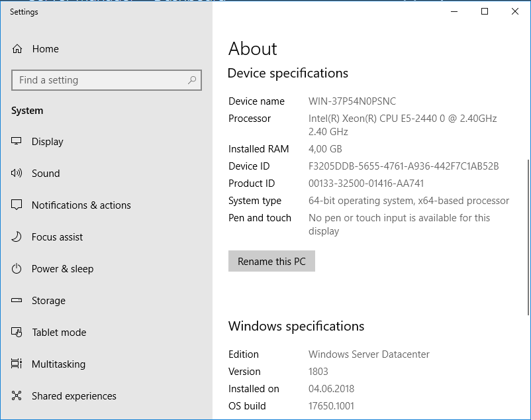Image resolution: width=531 pixels, height=420 pixels.
Task: Click the About page title
Action: pos(253,49)
